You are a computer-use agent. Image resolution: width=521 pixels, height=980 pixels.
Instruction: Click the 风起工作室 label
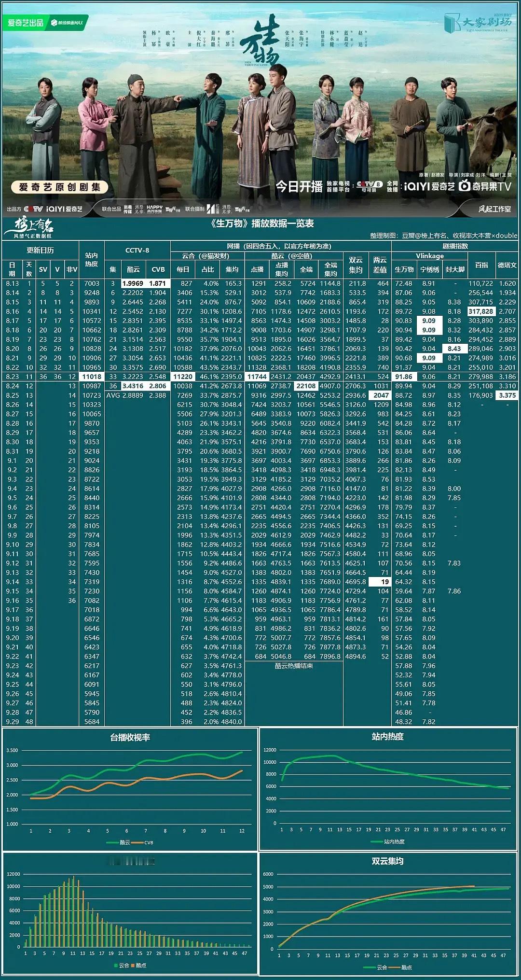pos(494,209)
